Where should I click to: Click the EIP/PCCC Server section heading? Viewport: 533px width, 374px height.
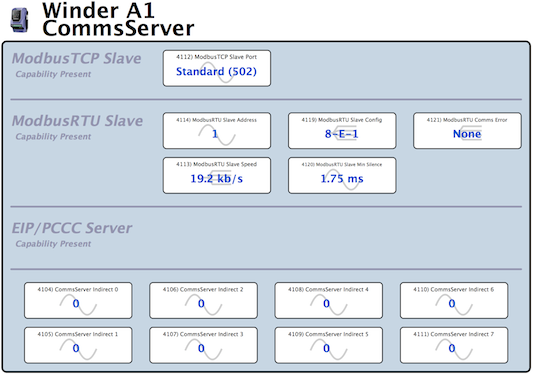72,228
